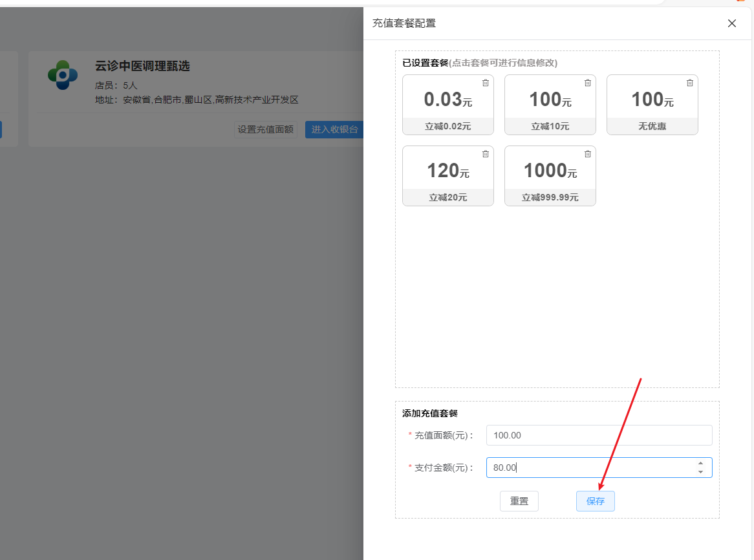Image resolution: width=754 pixels, height=560 pixels.
Task: Delete the 120元 recharge package
Action: click(x=486, y=154)
